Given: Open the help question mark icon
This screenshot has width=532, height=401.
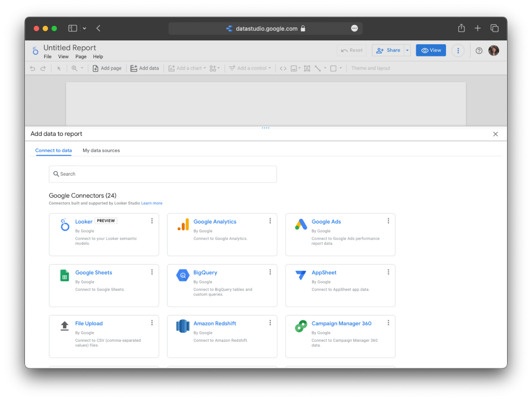Looking at the screenshot, I should coord(479,50).
